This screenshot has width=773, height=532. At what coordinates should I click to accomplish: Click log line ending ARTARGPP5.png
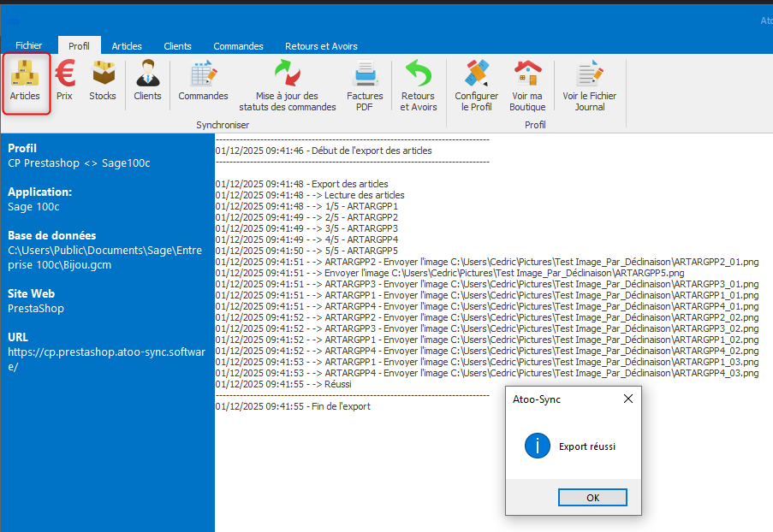[x=449, y=273]
